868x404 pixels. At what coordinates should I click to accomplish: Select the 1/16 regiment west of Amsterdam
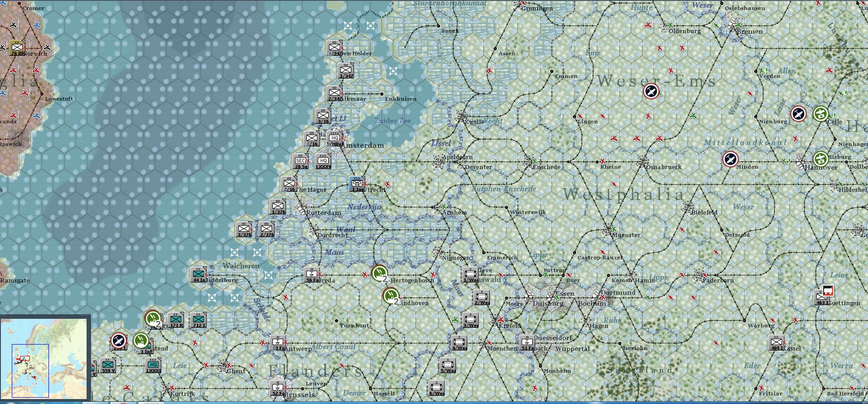coord(312,138)
